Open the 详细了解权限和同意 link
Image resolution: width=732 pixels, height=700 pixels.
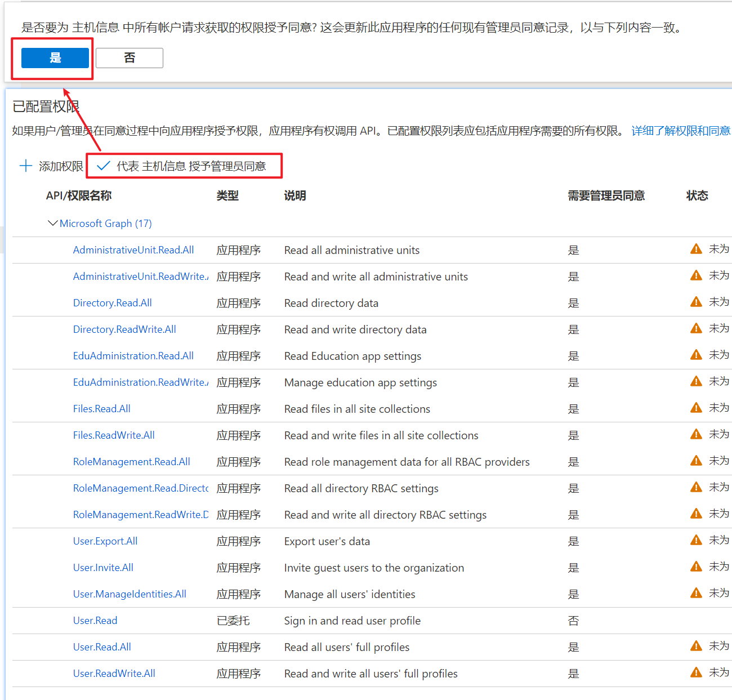[680, 130]
